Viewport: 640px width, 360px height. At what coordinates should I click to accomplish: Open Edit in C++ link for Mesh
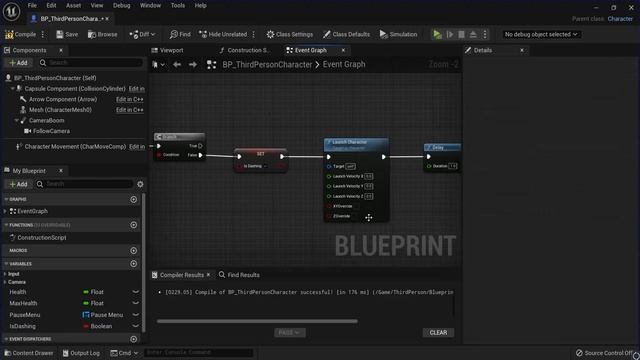point(129,110)
